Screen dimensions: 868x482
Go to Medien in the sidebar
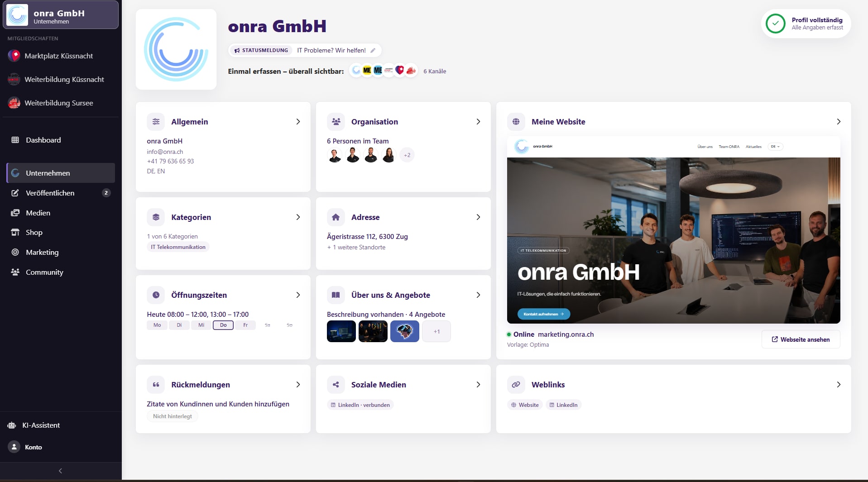61,213
